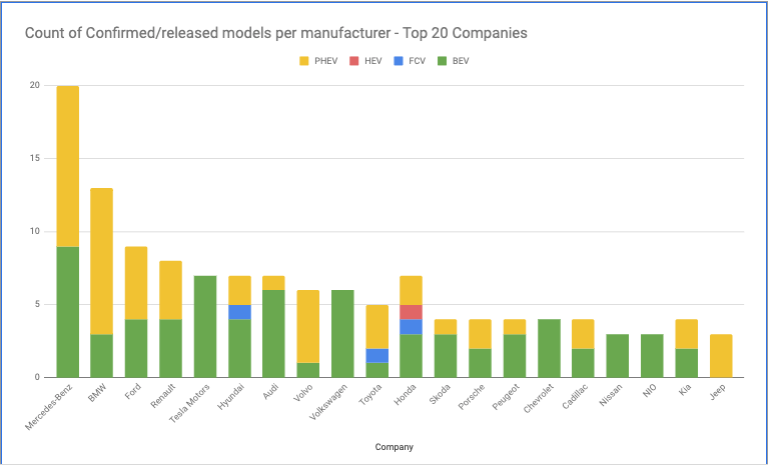
Task: Select Toyota blue FCV bar segment
Action: [377, 356]
